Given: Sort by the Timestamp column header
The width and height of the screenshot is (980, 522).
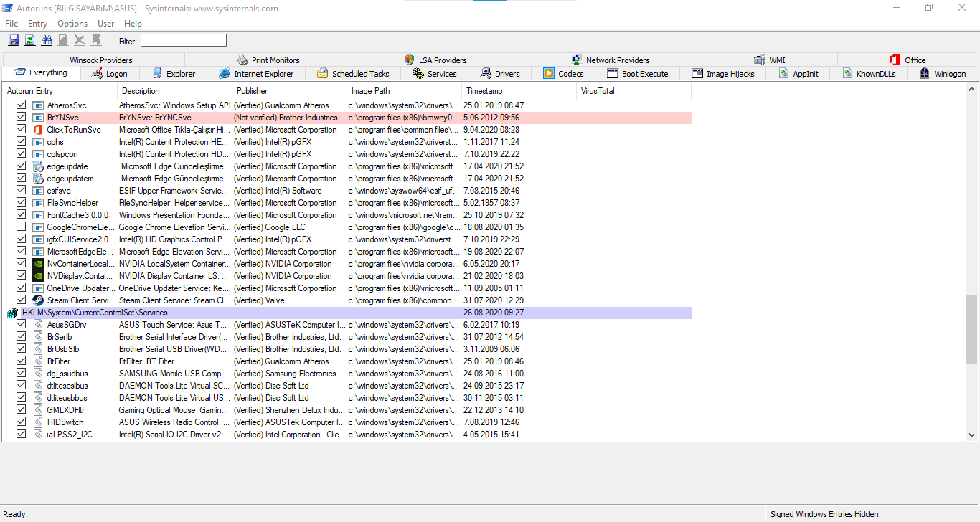Looking at the screenshot, I should pyautogui.click(x=519, y=91).
